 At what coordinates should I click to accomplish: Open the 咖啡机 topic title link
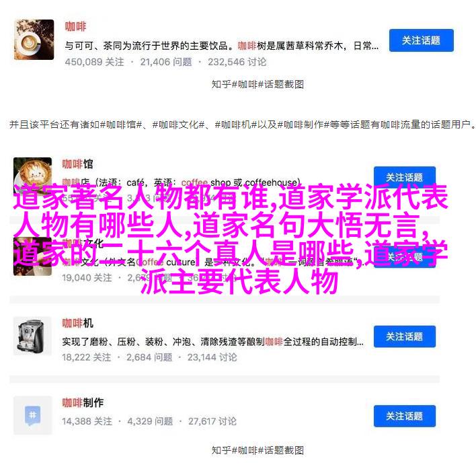pyautogui.click(x=78, y=323)
